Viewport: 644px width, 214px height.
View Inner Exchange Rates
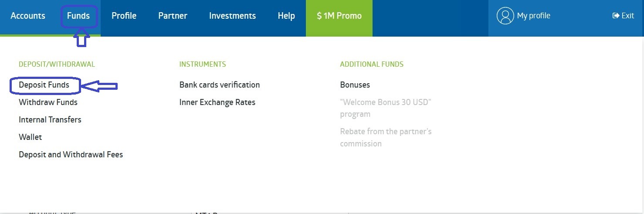[217, 102]
